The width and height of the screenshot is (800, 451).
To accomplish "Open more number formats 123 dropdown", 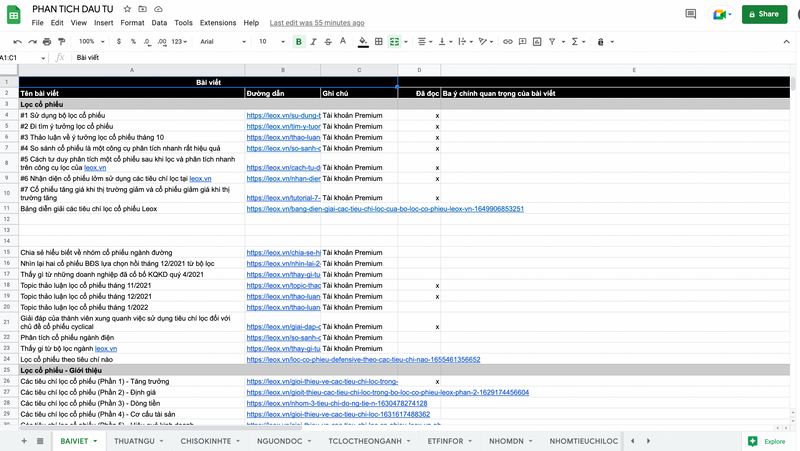I will 179,42.
